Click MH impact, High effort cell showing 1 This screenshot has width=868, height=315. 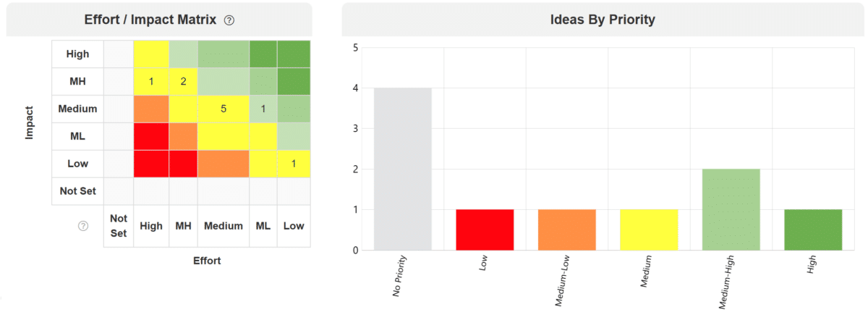(151, 81)
